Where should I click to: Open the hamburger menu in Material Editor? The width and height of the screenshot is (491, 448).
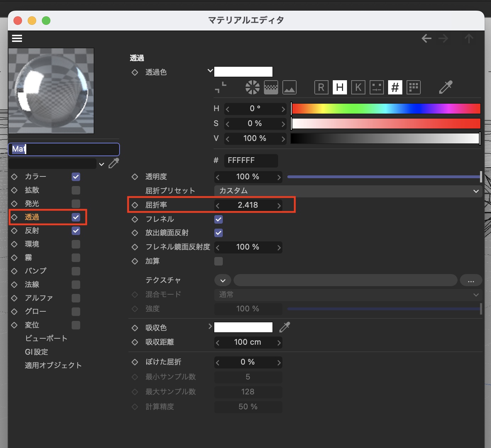pos(17,38)
